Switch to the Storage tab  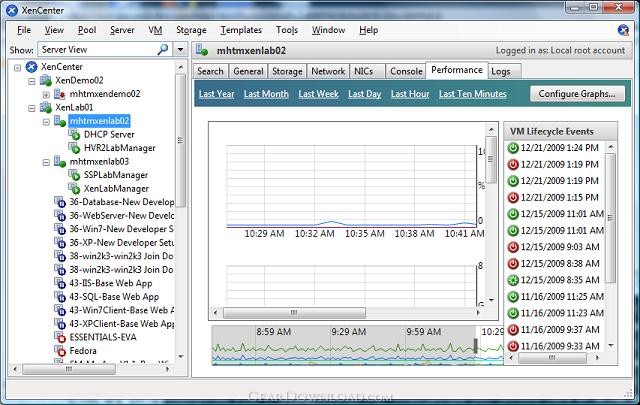click(287, 71)
